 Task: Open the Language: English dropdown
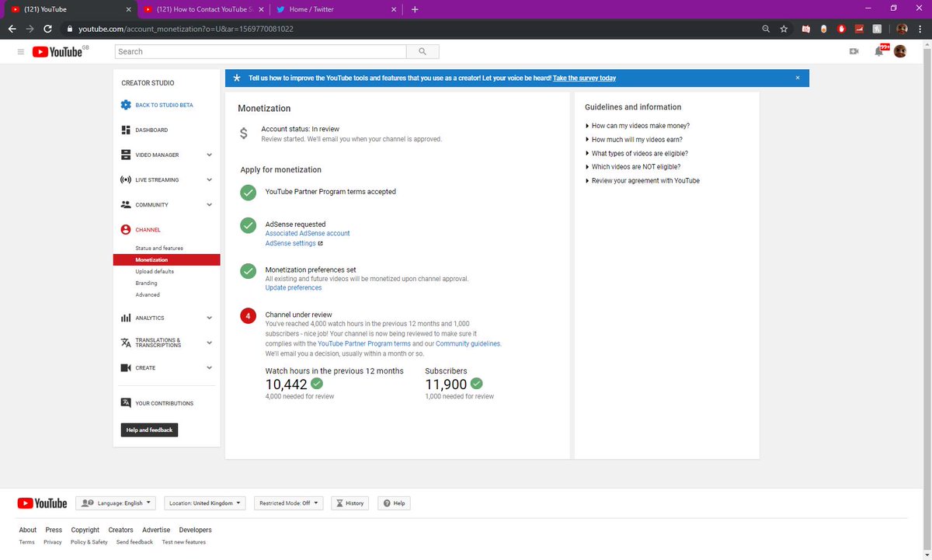(x=116, y=503)
